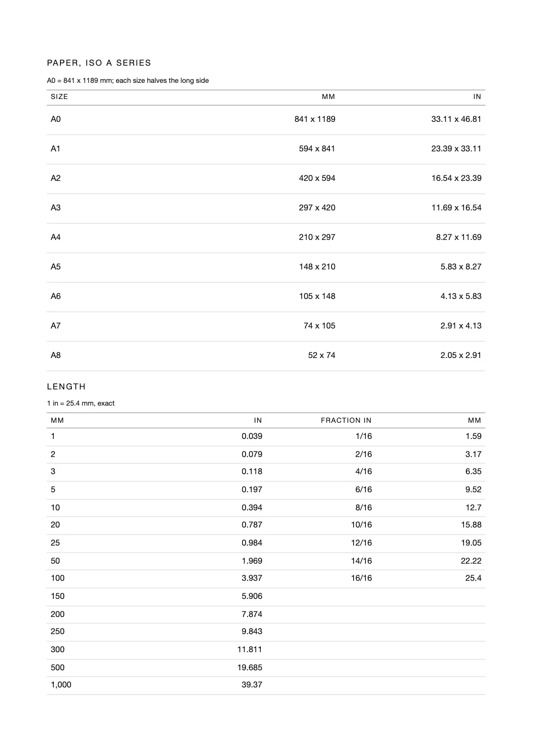Image resolution: width=533 pixels, height=756 pixels.
Task: Click the SIZE column header
Action: pyautogui.click(x=59, y=97)
